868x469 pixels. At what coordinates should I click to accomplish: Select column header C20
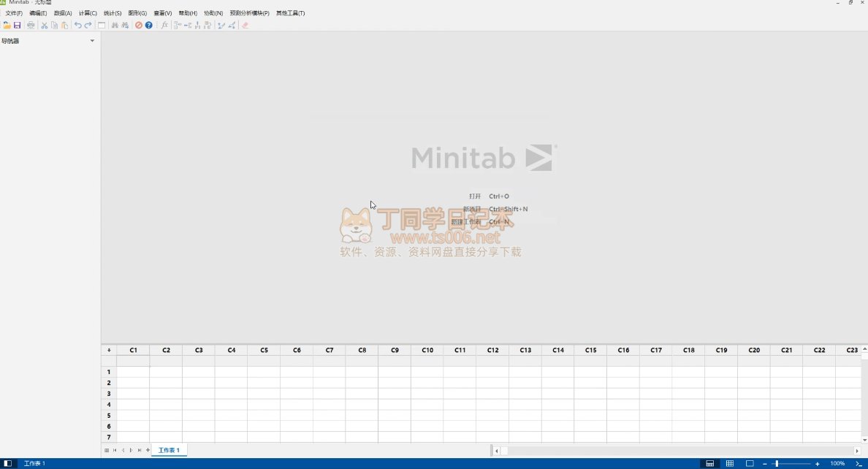click(x=754, y=350)
